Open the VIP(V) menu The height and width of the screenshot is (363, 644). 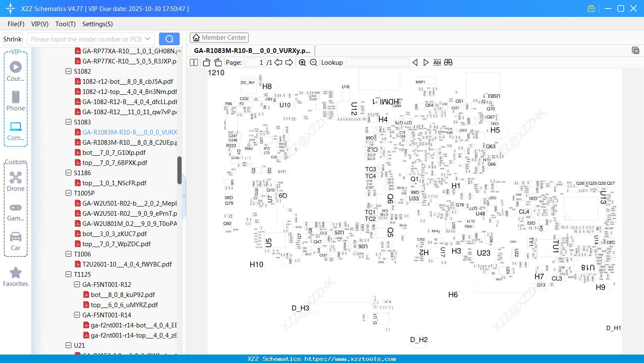click(x=40, y=24)
